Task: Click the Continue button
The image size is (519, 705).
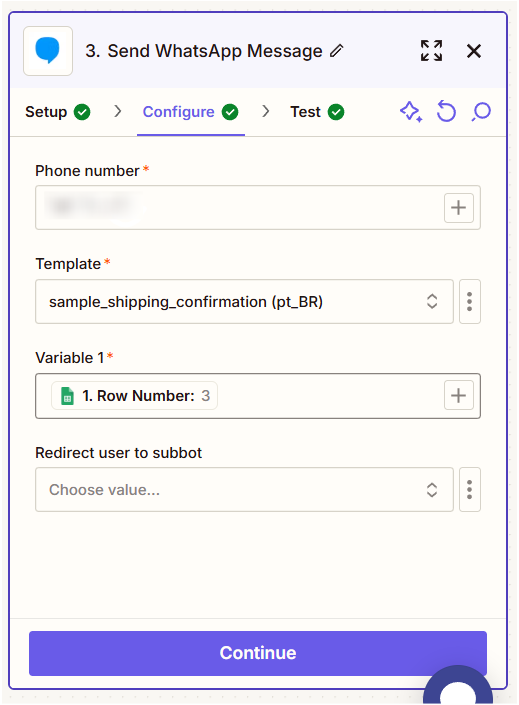Action: point(258,653)
